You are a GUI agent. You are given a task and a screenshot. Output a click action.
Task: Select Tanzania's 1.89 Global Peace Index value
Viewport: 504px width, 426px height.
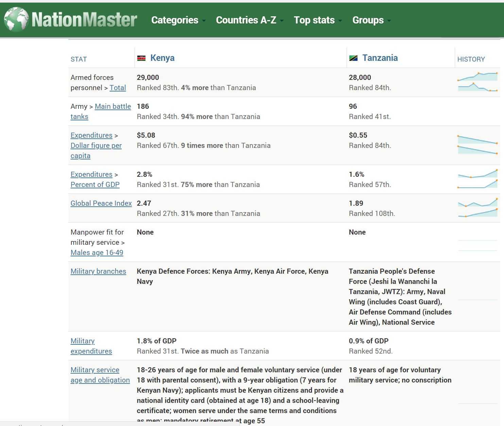pyautogui.click(x=356, y=203)
